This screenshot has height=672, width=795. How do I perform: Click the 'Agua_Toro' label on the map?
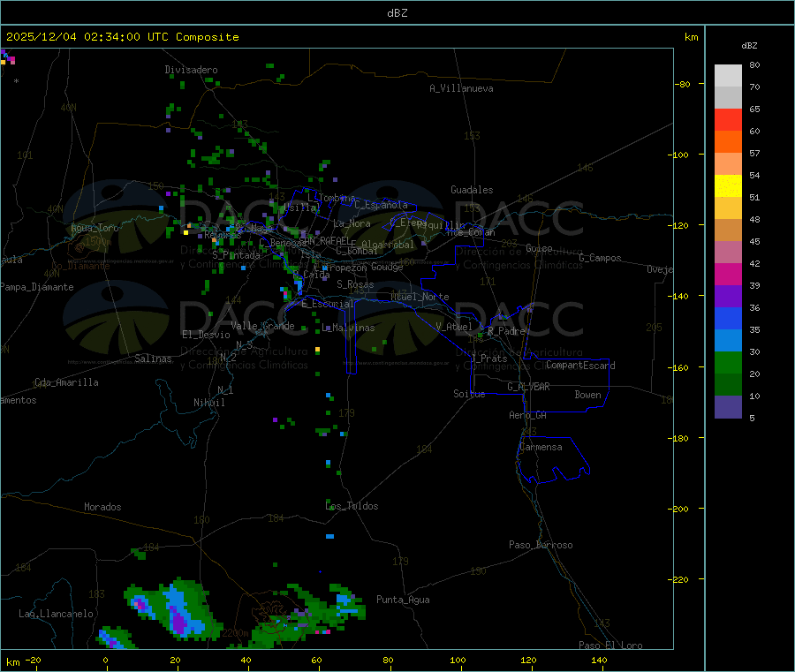coord(95,228)
